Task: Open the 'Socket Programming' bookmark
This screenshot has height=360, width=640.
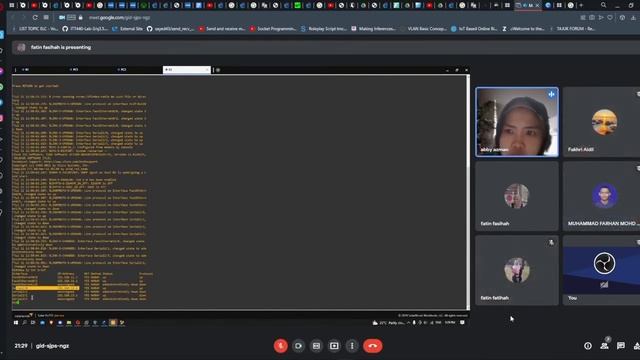Action: (273, 29)
